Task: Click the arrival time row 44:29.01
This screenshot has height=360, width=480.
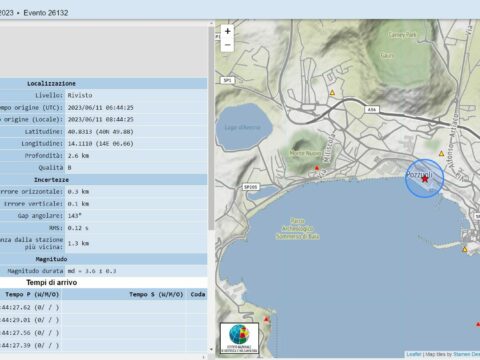Action: (x=30, y=320)
